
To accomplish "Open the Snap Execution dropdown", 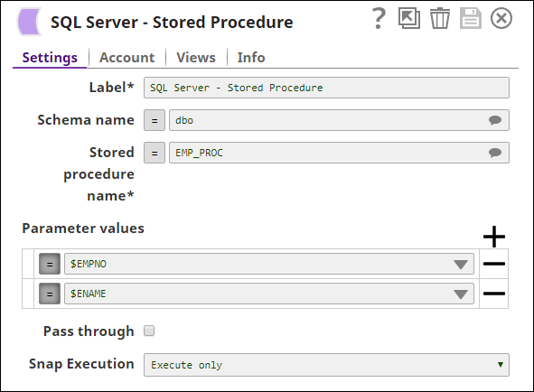I will point(326,365).
